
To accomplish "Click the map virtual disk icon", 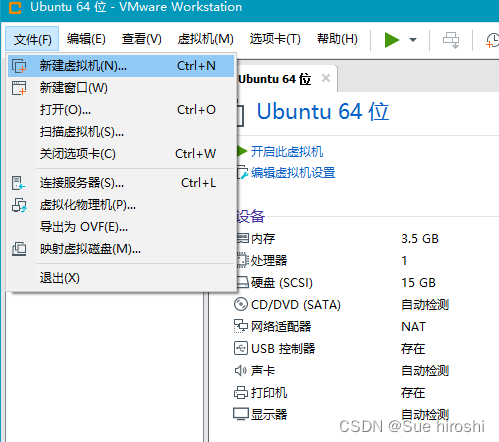I will [x=19, y=249].
